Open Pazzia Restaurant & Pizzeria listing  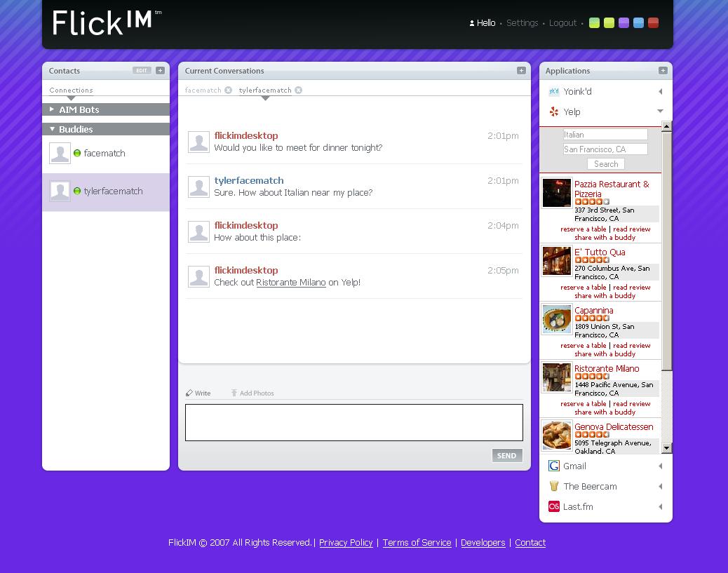[x=612, y=189]
